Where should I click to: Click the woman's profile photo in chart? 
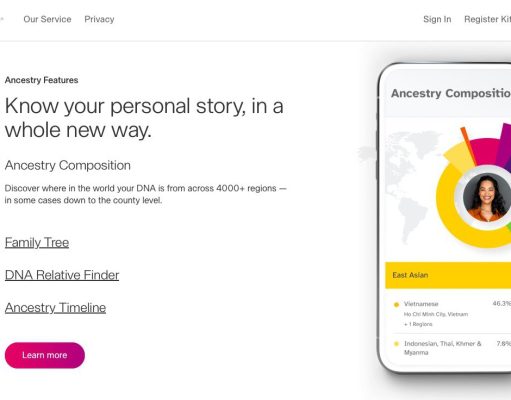point(486,197)
